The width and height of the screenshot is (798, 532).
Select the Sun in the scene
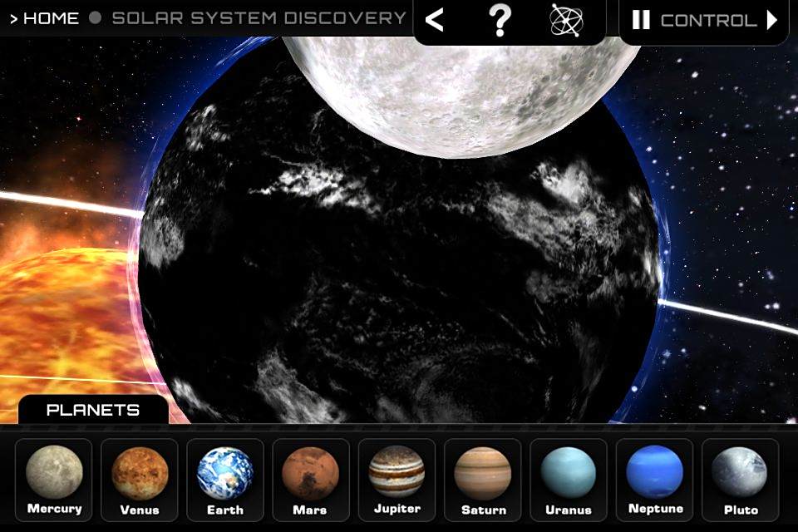(69, 326)
